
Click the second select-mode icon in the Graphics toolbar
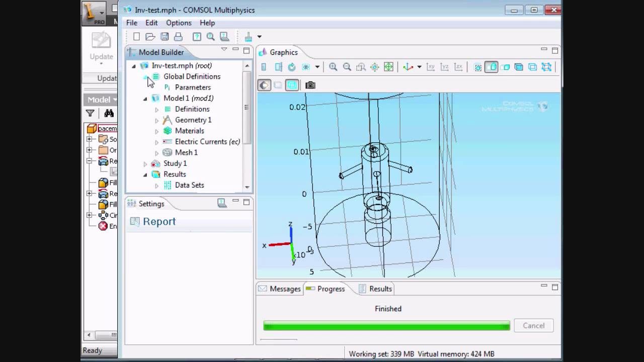point(278,67)
